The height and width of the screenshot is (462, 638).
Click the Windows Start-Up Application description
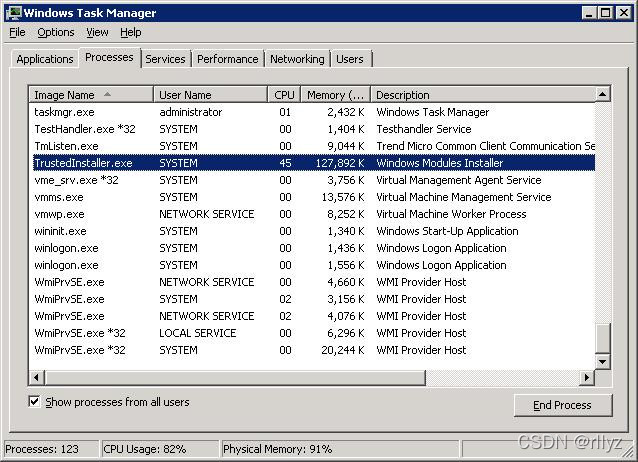448,231
